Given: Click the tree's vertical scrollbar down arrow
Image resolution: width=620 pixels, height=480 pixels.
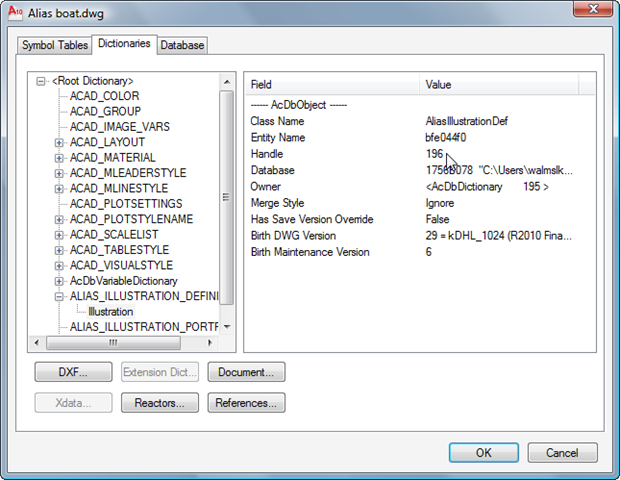Looking at the screenshot, I should tap(227, 327).
